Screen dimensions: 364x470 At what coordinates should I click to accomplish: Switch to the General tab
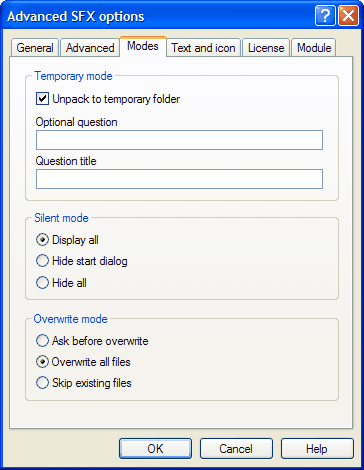35,48
